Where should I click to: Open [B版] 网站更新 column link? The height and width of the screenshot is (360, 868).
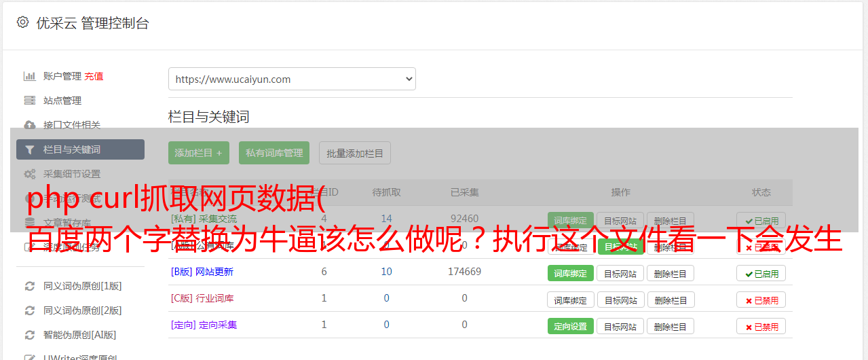pos(202,272)
